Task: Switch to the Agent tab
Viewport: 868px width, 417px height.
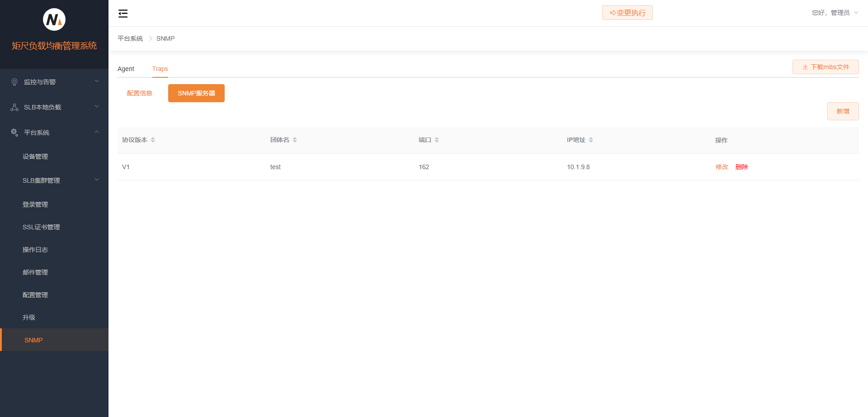Action: pos(126,69)
